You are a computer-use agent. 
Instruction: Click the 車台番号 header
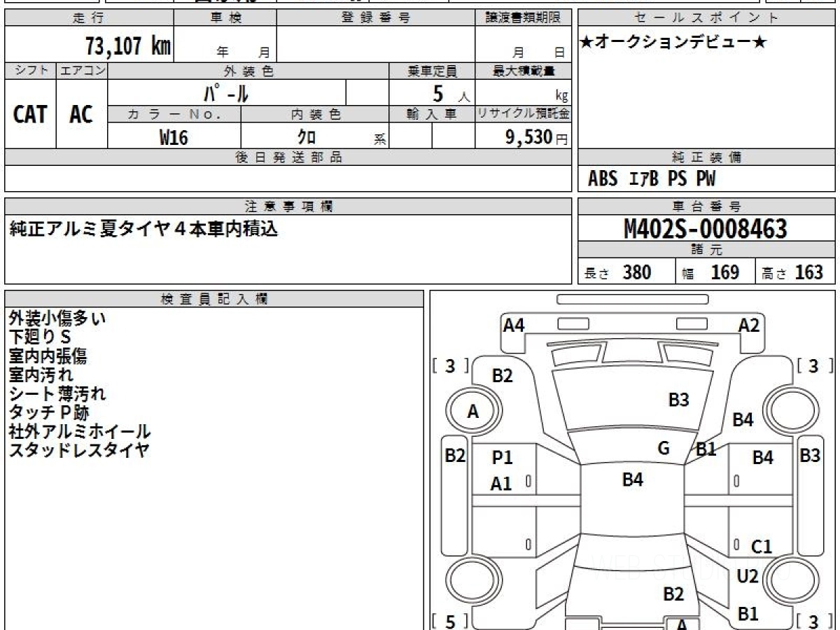coord(706,206)
